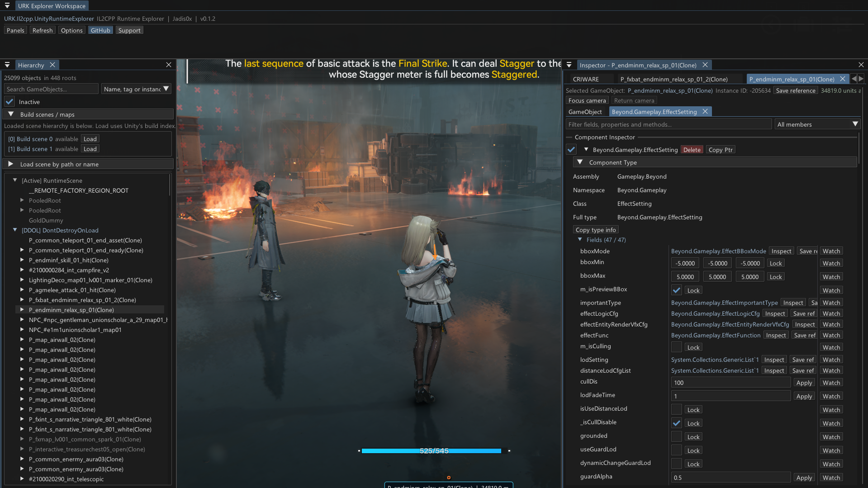
Task: Click Focus camera button
Action: [587, 100]
